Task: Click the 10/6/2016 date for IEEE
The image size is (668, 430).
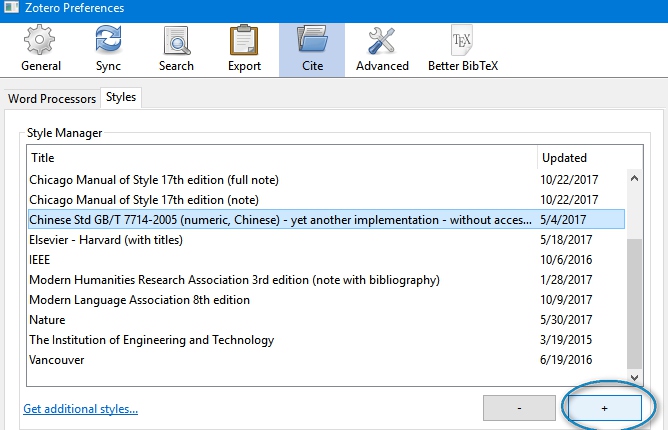Action: point(566,260)
